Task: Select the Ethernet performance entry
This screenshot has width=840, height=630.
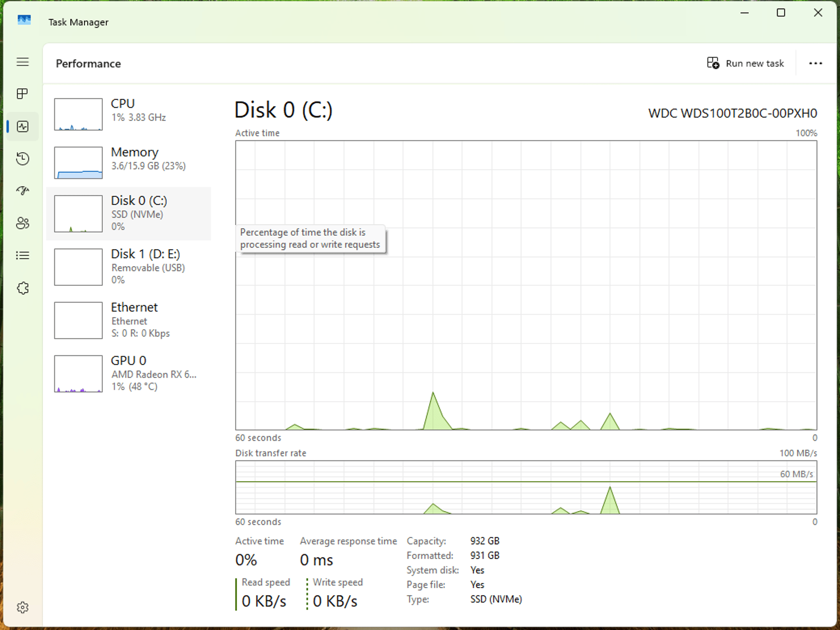Action: (x=129, y=320)
